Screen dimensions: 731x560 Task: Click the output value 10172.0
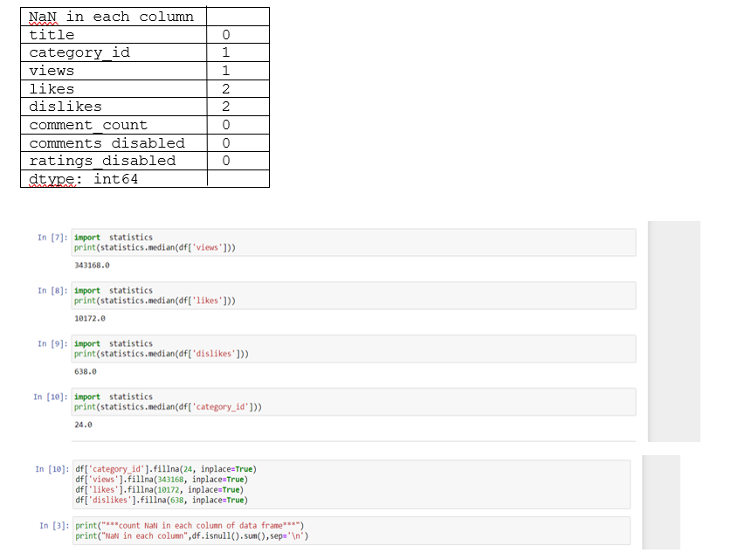click(x=89, y=318)
